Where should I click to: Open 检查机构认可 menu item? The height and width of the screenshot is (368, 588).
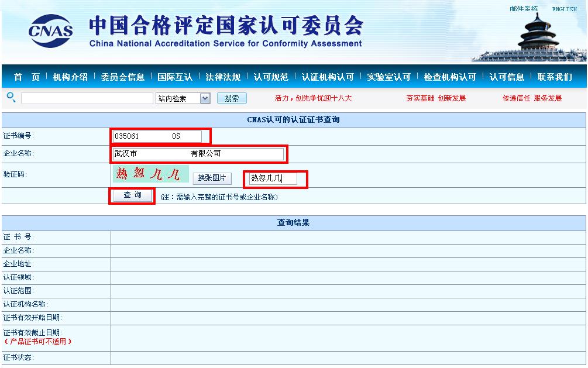450,77
